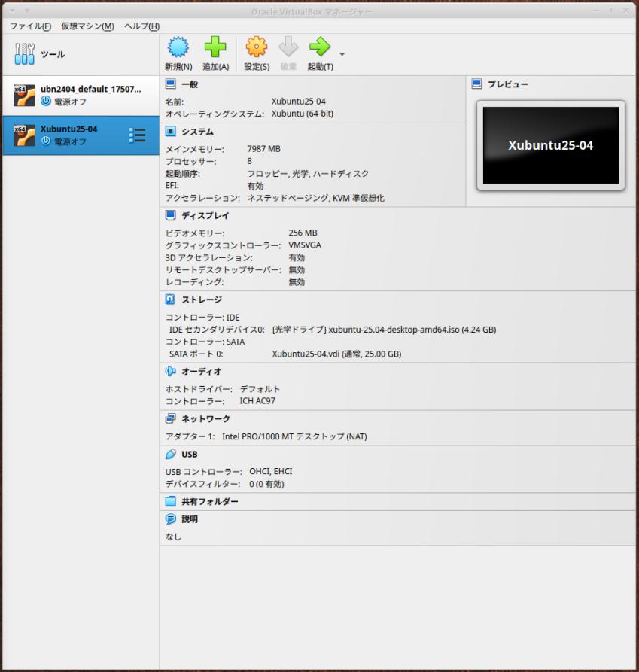Open the ストレージ section heading link
Image resolution: width=639 pixels, height=672 pixels.
(202, 300)
